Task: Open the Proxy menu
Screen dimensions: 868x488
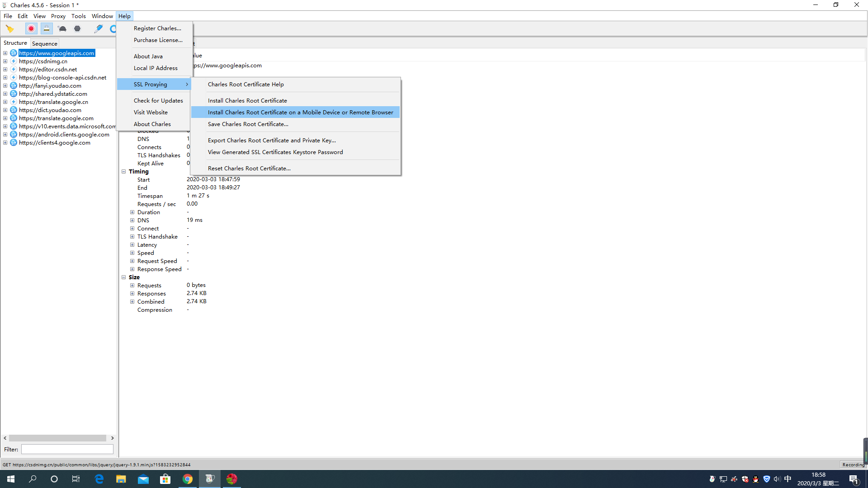Action: 58,16
